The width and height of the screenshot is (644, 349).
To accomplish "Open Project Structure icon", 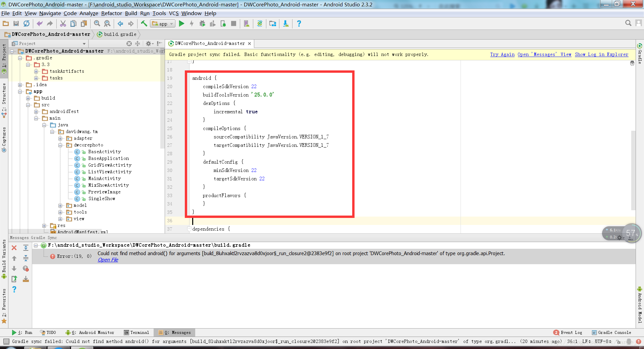I will (273, 23).
